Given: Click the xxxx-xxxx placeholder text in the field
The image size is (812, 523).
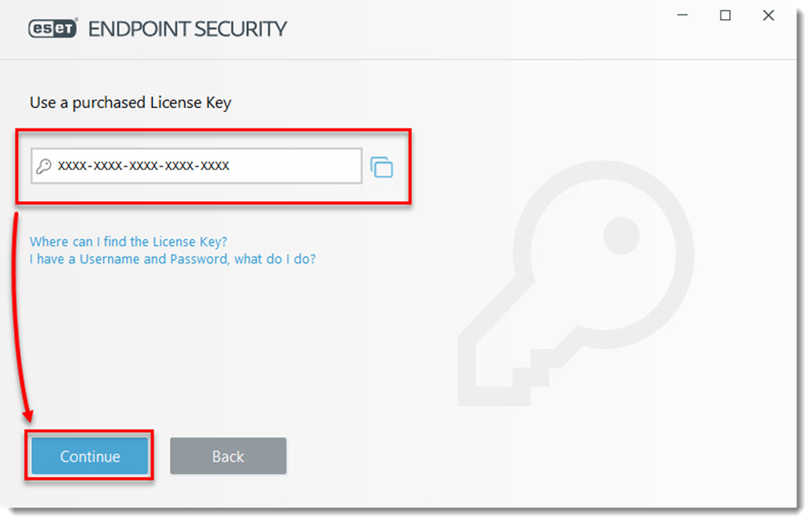Looking at the screenshot, I should click(143, 166).
